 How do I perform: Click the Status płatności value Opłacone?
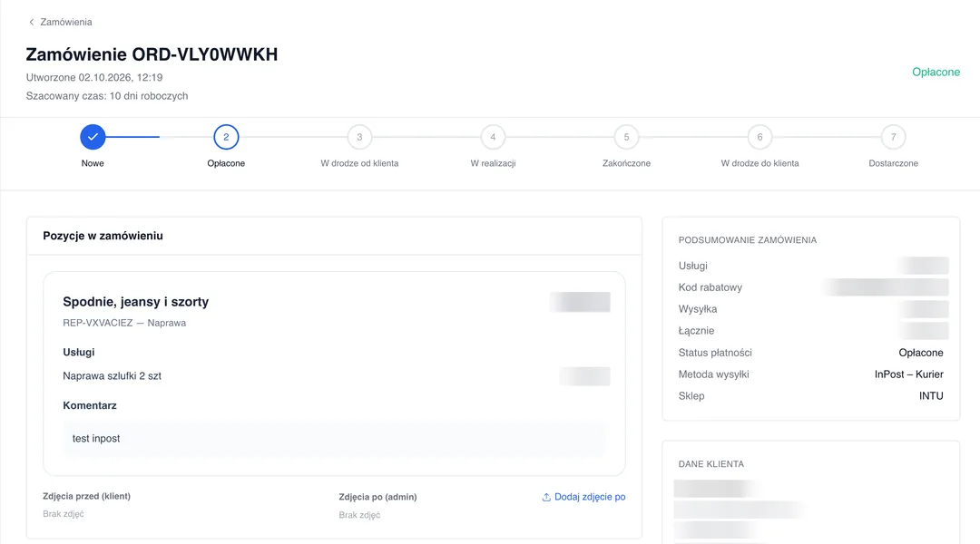click(921, 353)
